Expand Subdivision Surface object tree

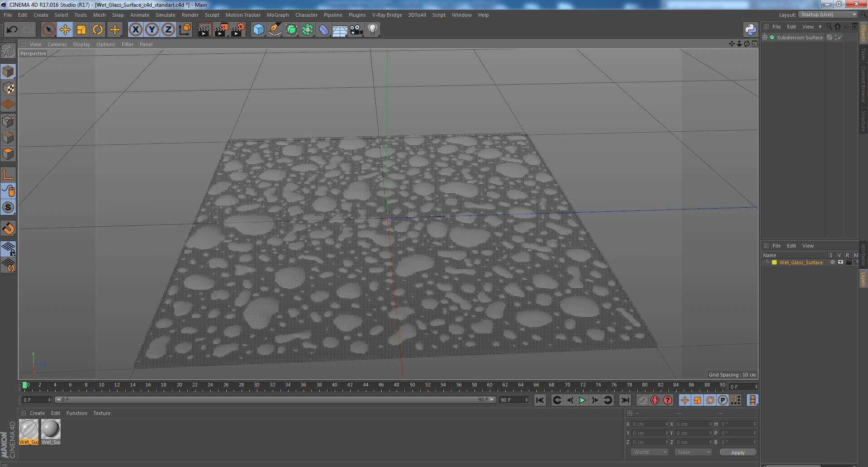click(x=765, y=38)
